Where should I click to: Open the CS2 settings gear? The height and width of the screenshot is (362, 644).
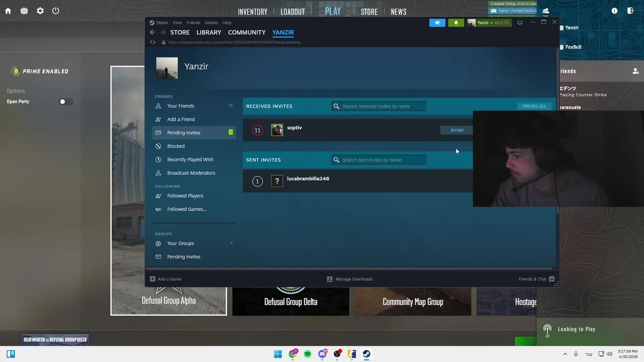point(40,11)
